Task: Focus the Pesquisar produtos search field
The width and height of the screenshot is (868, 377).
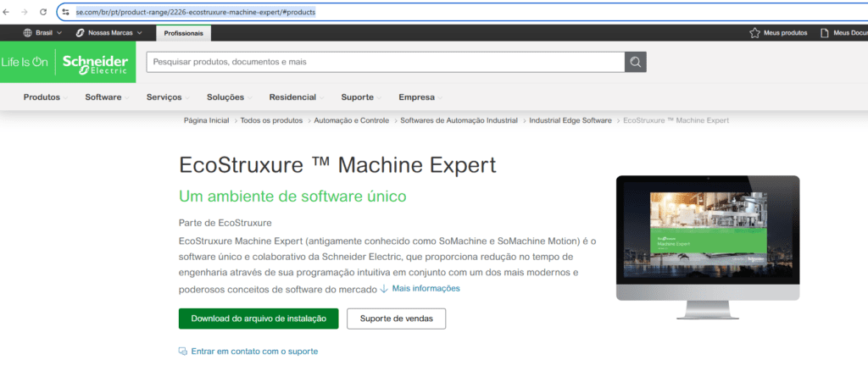Action: click(386, 62)
